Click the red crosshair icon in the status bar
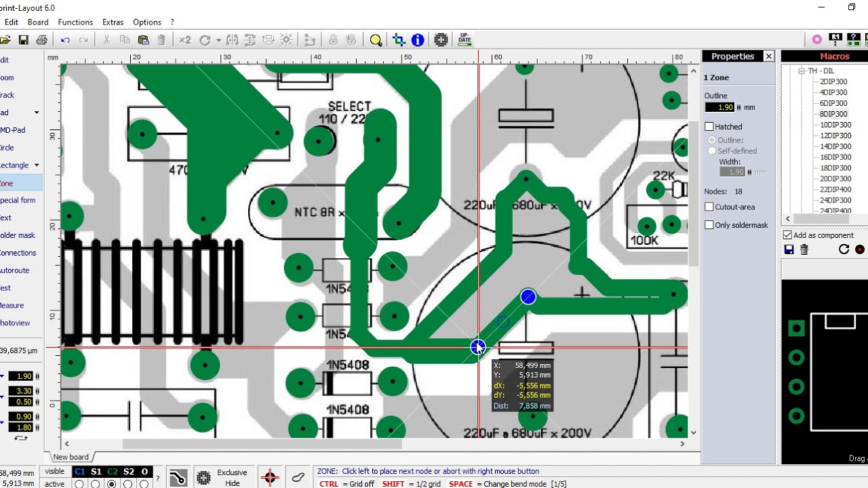Screen dimensions: 868x488 tap(270, 477)
